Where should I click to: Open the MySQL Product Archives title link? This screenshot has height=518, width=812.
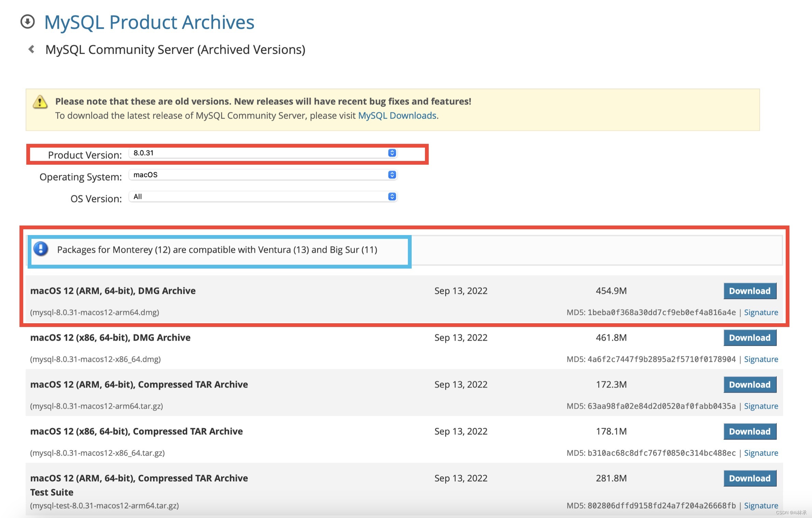coord(149,23)
